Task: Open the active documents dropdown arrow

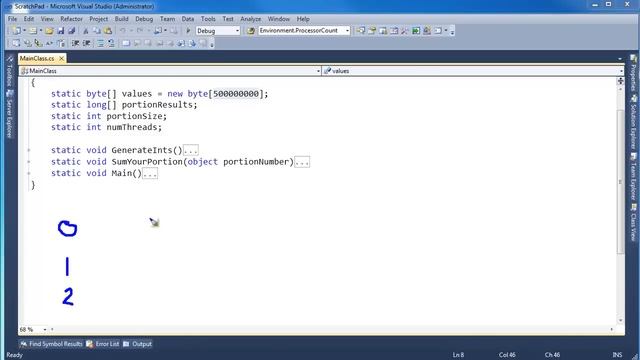Action: pyautogui.click(x=620, y=59)
